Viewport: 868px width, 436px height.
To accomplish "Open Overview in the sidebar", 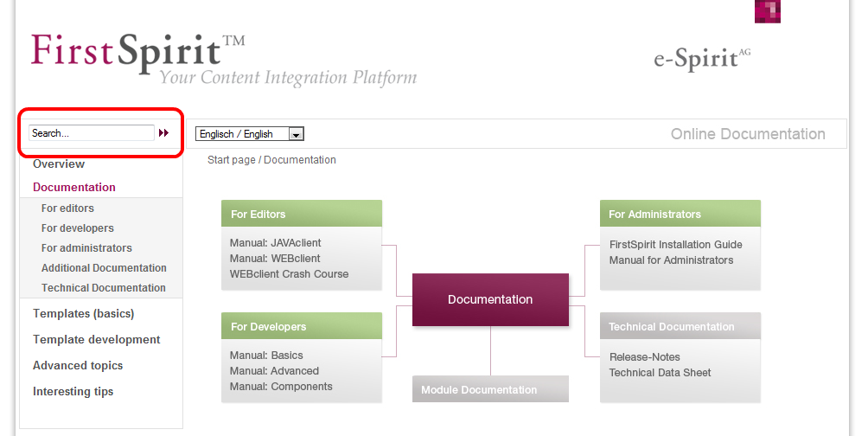I will (59, 164).
